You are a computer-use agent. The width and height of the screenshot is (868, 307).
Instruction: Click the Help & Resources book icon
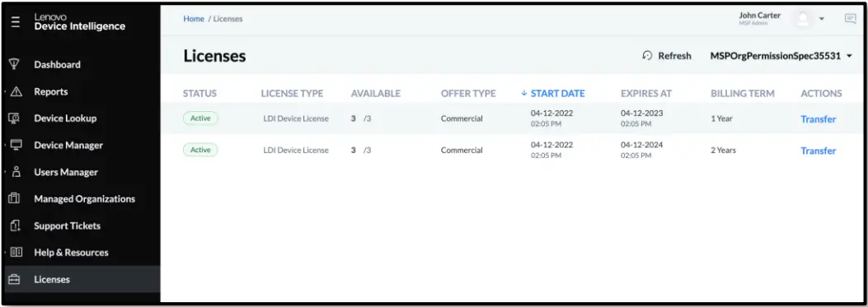(16, 252)
